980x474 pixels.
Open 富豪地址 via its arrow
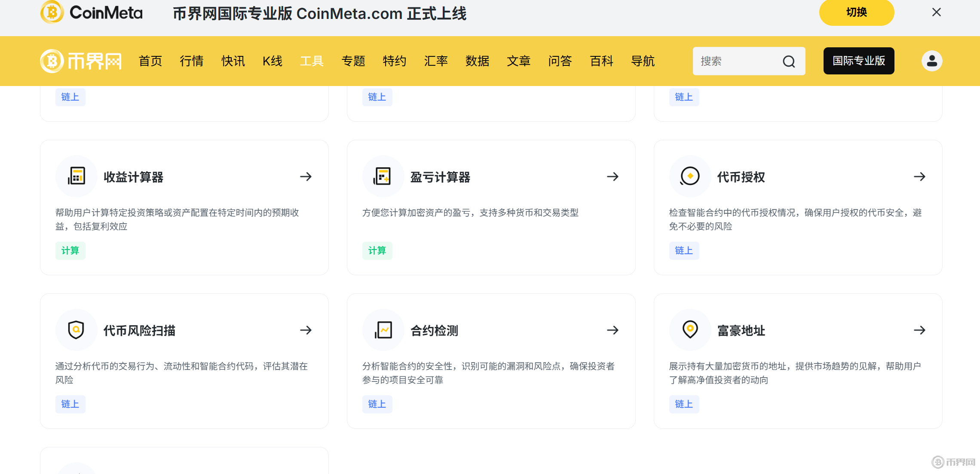tap(920, 330)
